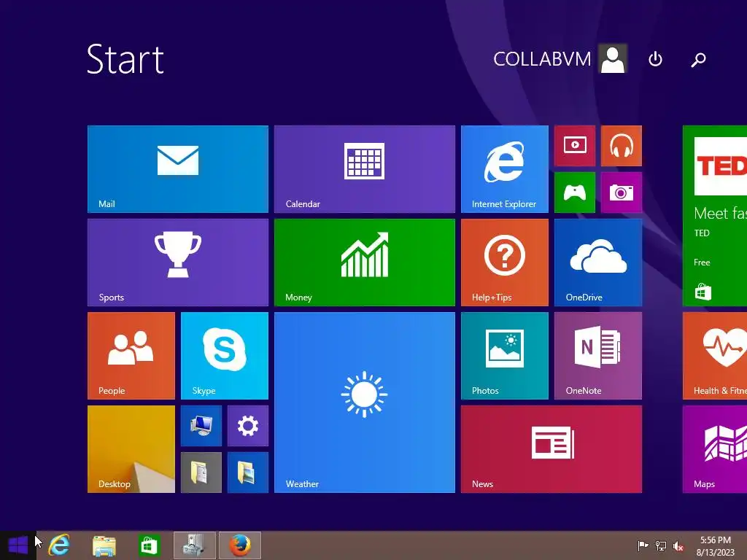The width and height of the screenshot is (747, 560).
Task: Open File Explorer from the taskbar
Action: pyautogui.click(x=104, y=545)
